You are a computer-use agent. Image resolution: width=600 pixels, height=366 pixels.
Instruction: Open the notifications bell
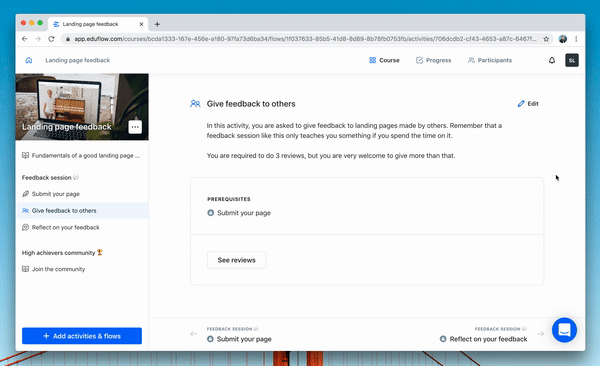(552, 60)
